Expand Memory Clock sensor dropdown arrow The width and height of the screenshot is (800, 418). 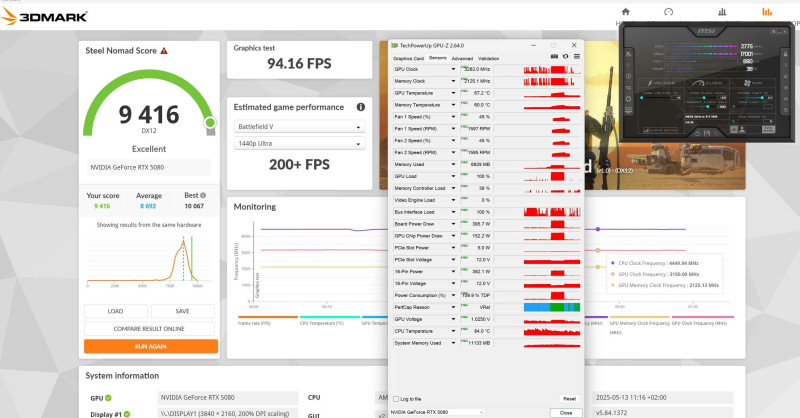point(453,81)
